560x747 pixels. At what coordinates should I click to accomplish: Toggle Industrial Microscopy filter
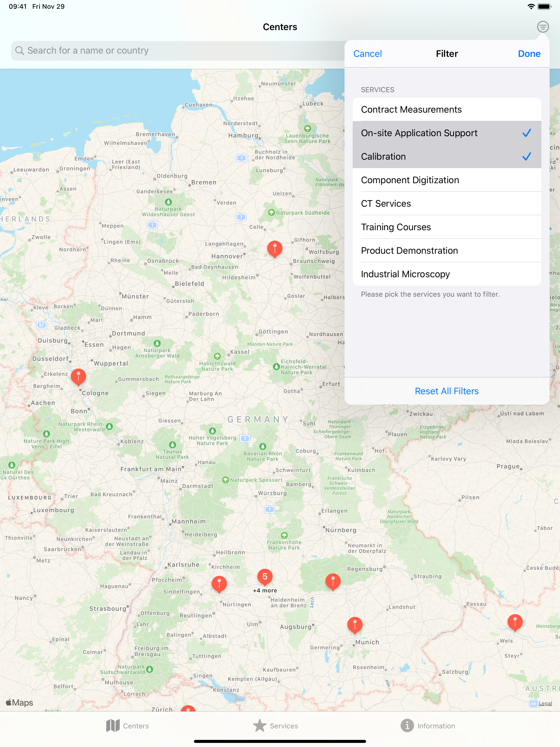[x=447, y=274]
